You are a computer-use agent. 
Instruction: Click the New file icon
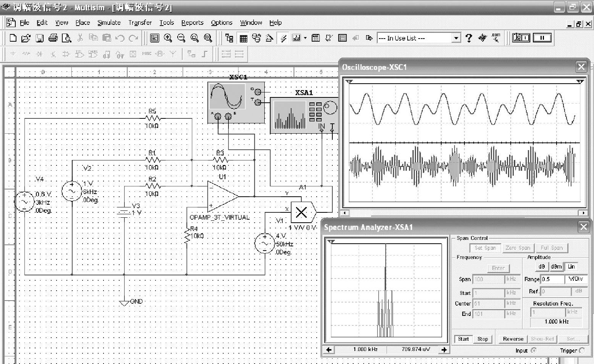click(13, 38)
